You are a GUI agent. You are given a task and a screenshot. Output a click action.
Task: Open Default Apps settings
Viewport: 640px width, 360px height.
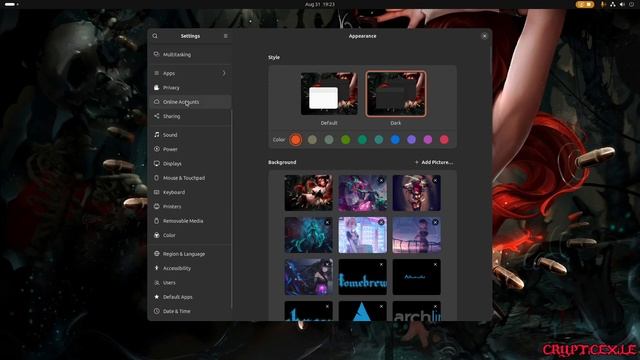tap(190, 297)
